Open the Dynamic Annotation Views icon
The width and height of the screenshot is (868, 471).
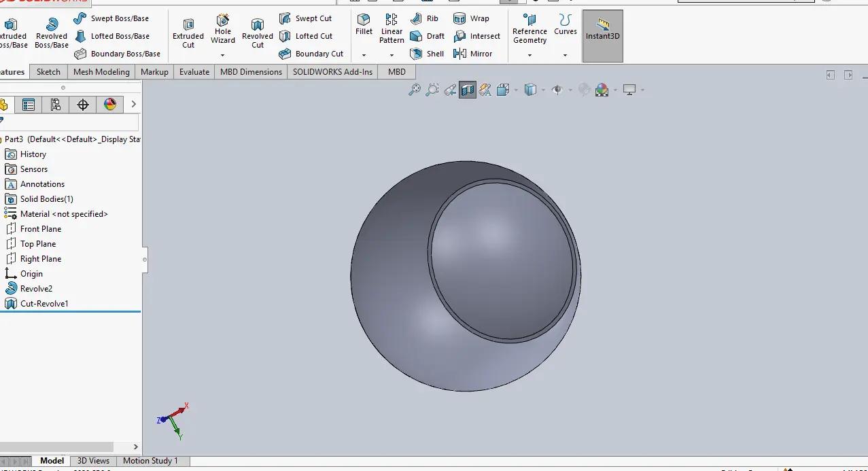(x=485, y=90)
